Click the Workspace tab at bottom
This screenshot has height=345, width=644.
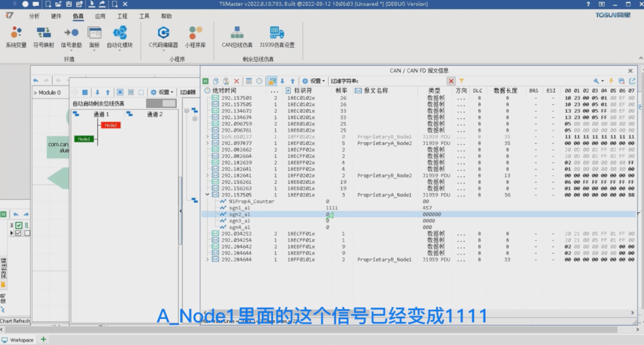[18, 340]
